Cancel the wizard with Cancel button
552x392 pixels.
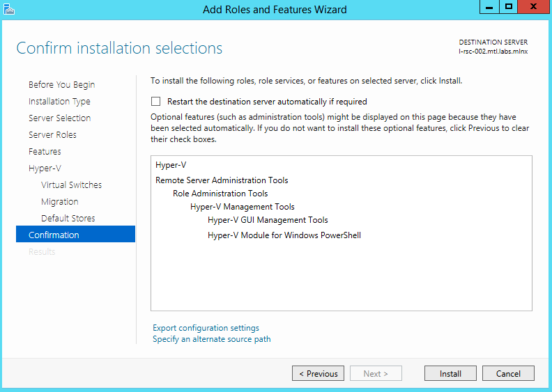coord(508,374)
